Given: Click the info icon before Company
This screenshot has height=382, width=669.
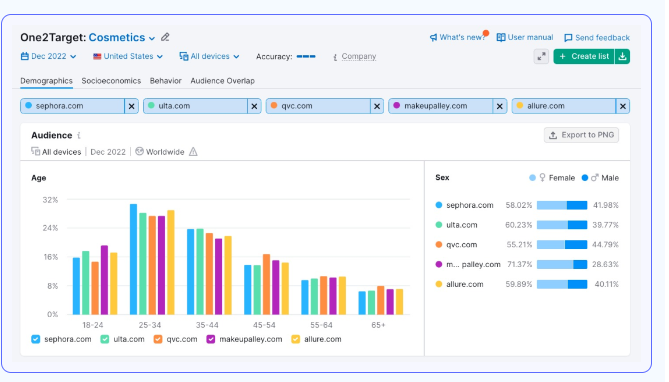Looking at the screenshot, I should [335, 57].
